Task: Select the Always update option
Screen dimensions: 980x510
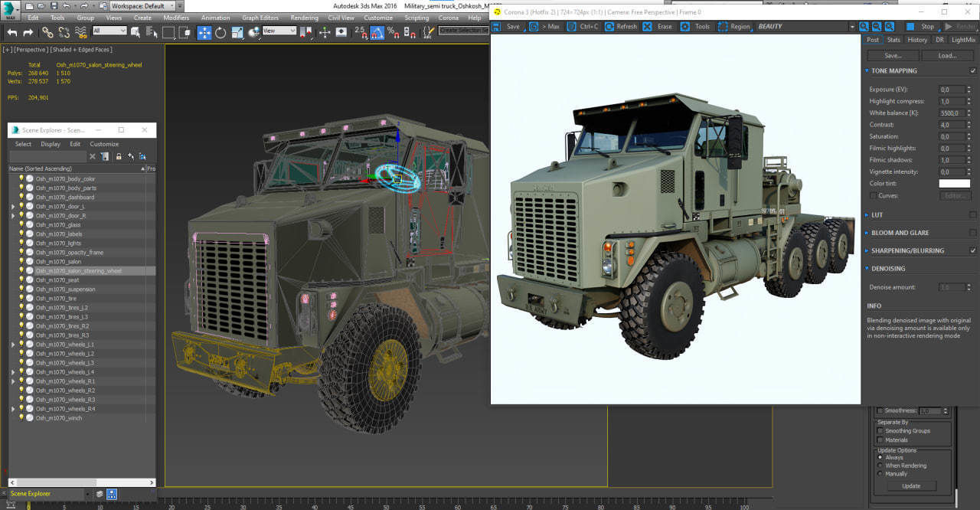Action: point(880,457)
